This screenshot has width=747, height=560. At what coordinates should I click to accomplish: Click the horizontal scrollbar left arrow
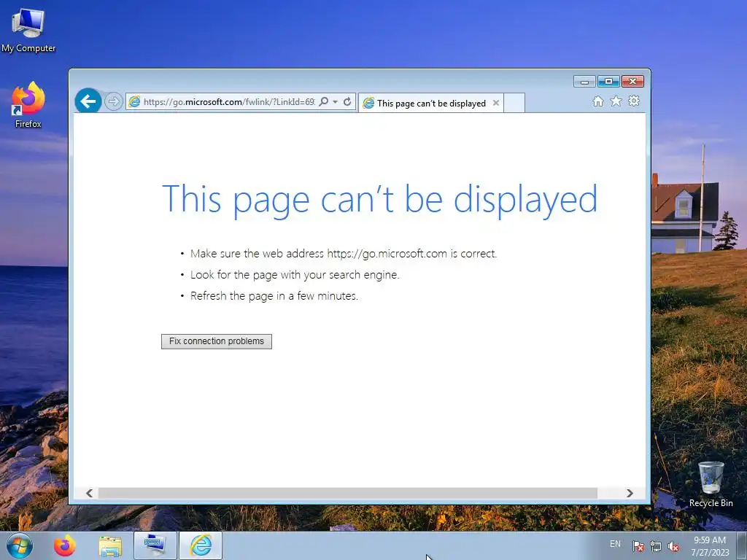(89, 493)
